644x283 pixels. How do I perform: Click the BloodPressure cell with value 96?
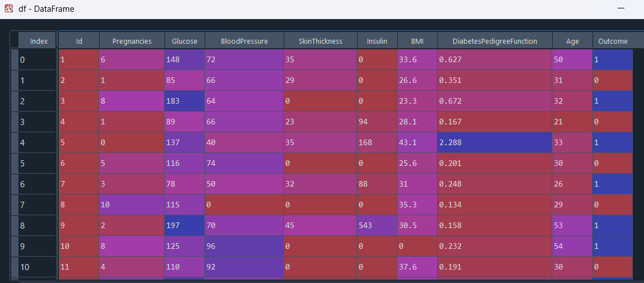pos(244,247)
